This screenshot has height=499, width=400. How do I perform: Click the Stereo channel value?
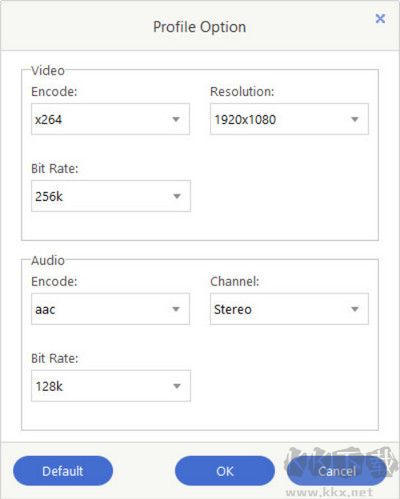(233, 309)
